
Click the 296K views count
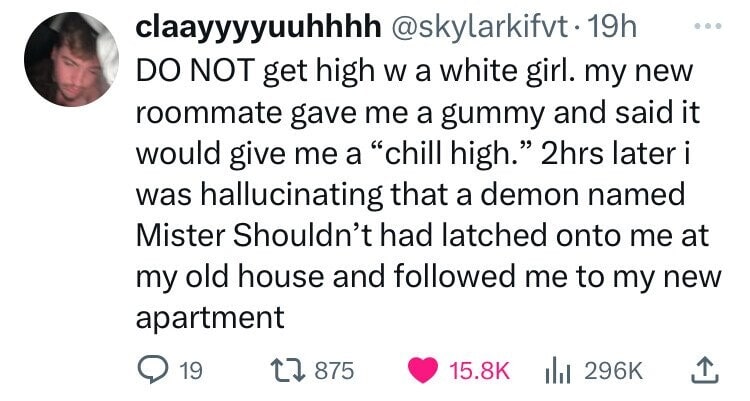[614, 371]
